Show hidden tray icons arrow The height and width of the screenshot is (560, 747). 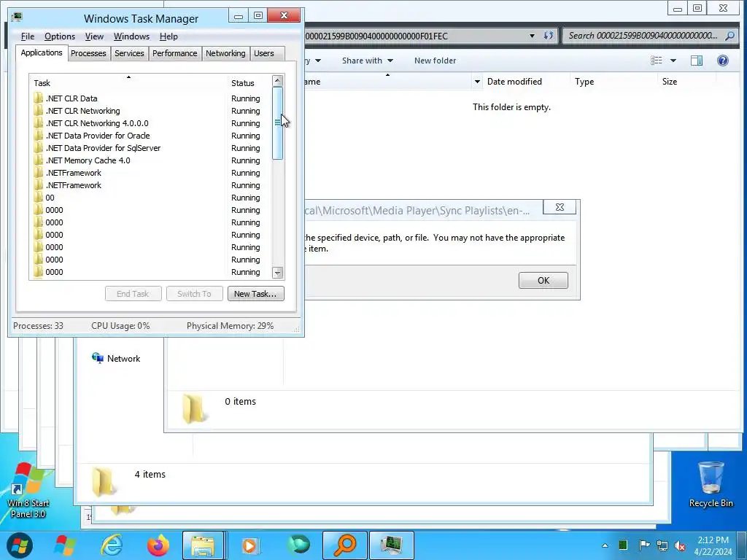pyautogui.click(x=605, y=545)
